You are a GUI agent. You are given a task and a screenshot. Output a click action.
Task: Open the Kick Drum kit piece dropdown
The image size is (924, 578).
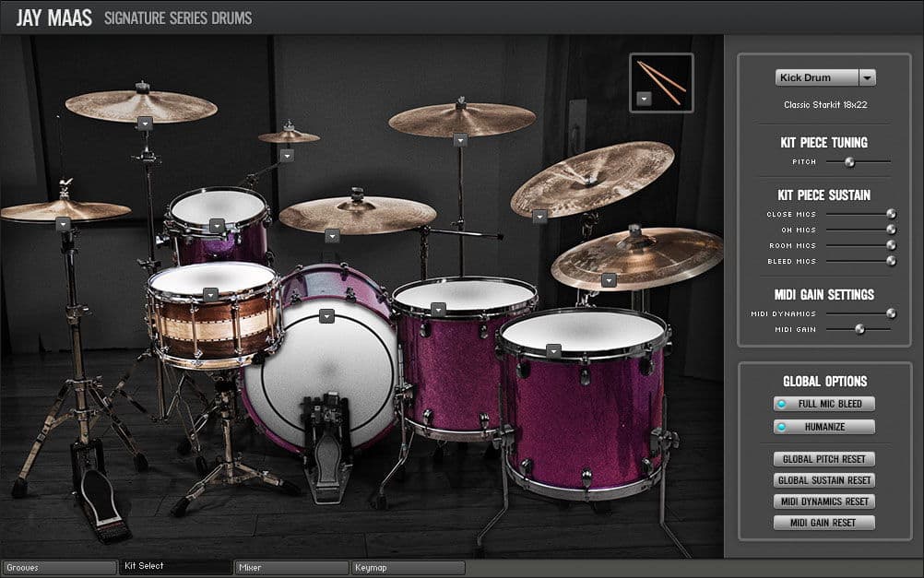coord(867,78)
